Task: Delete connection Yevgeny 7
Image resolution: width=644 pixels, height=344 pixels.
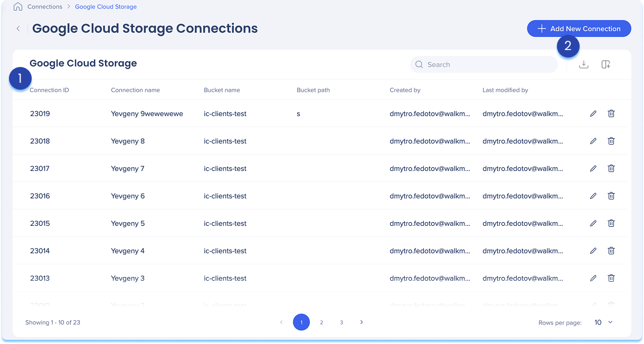Action: tap(611, 168)
